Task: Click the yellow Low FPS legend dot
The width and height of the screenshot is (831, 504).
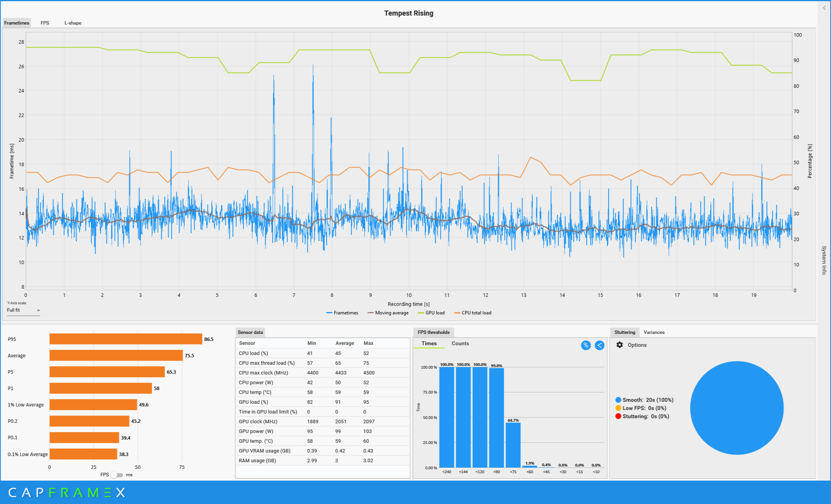Action: point(618,408)
